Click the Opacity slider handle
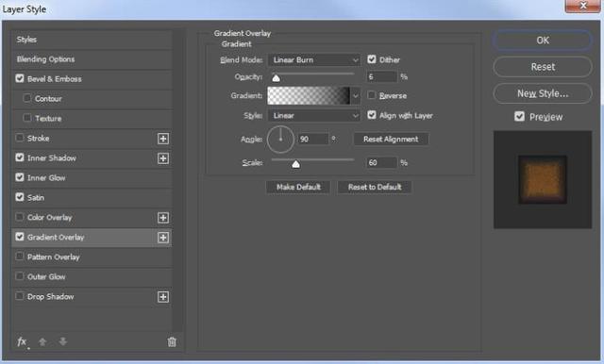 pos(276,78)
